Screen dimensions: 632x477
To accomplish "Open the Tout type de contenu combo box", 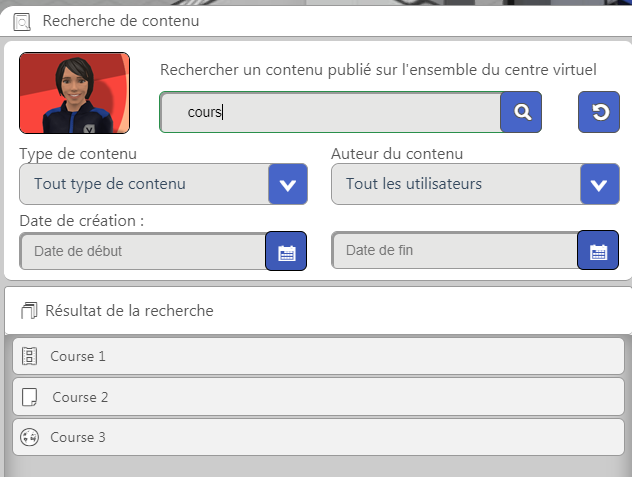I will click(x=164, y=184).
